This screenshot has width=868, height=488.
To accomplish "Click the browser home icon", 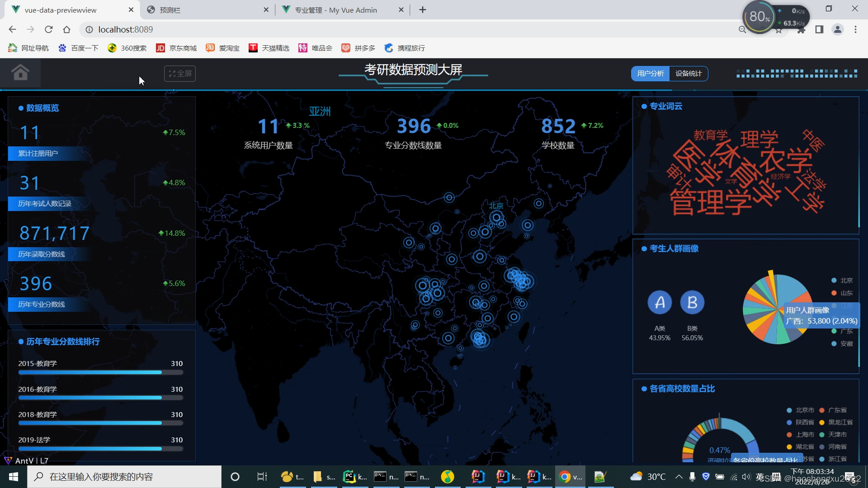I will click(x=67, y=29).
